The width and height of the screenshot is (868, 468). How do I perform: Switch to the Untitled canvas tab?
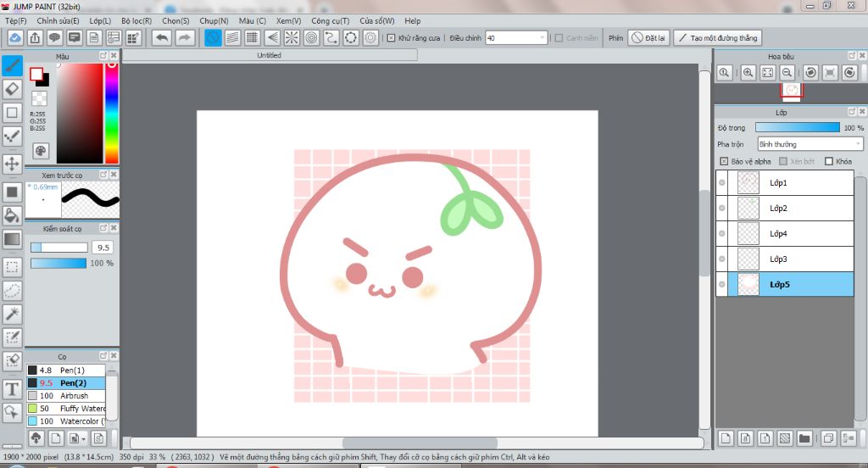click(269, 55)
